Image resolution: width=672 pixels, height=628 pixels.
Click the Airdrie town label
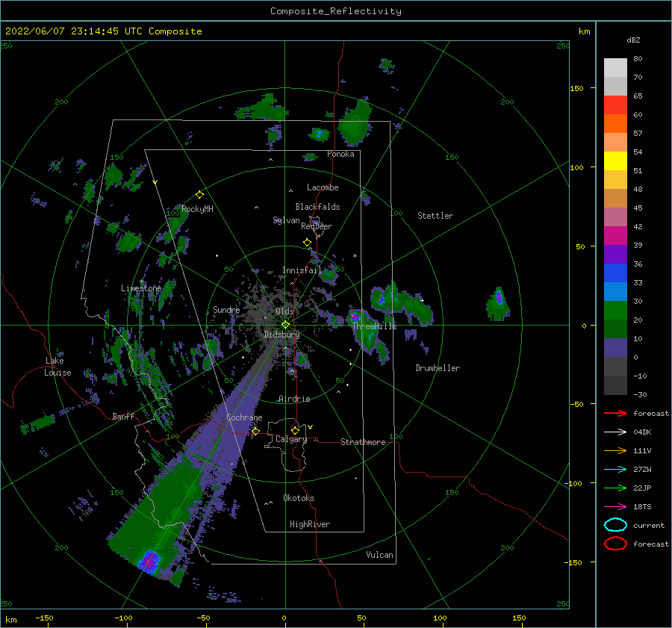click(294, 399)
